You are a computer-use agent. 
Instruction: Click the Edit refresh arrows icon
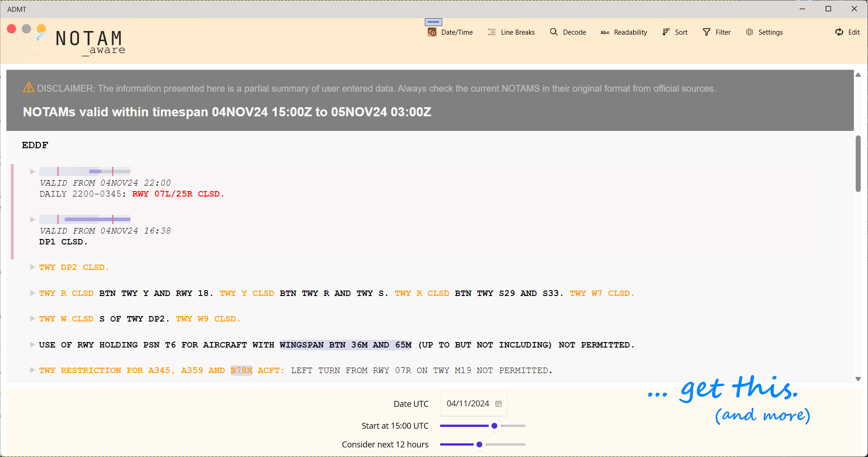(839, 32)
